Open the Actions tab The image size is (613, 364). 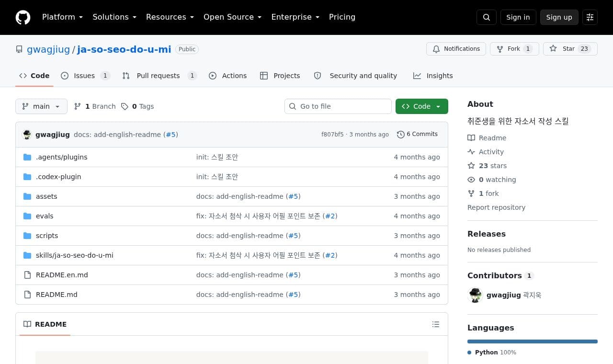(x=228, y=76)
